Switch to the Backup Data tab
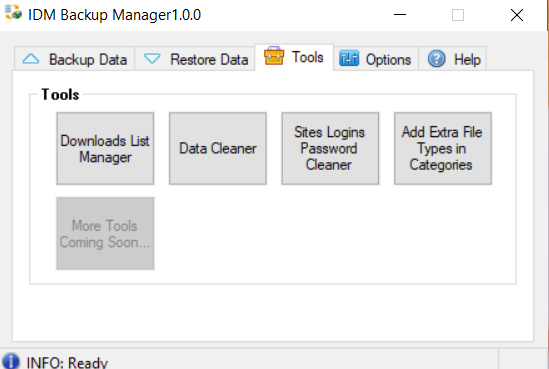Viewport: 549px width, 369px height. (75, 59)
